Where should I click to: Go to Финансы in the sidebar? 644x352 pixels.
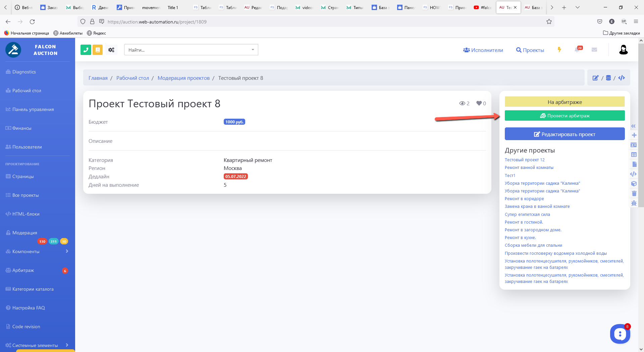[22, 128]
